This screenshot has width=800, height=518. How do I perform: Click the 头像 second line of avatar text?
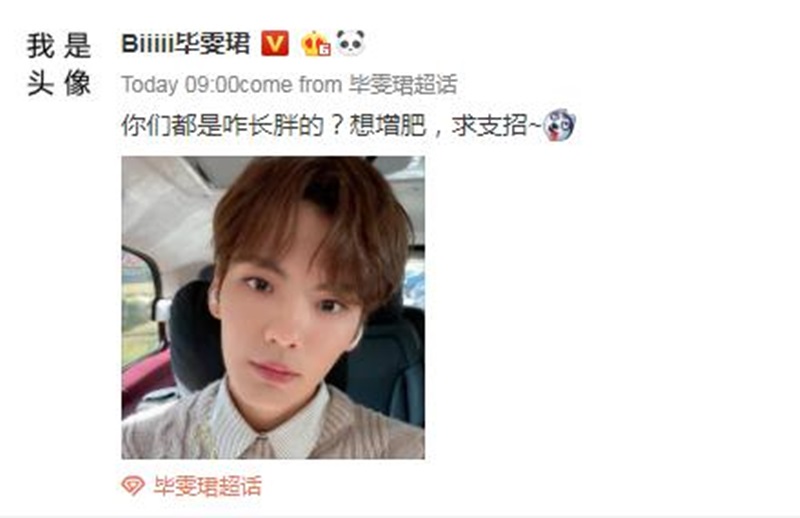(x=59, y=83)
